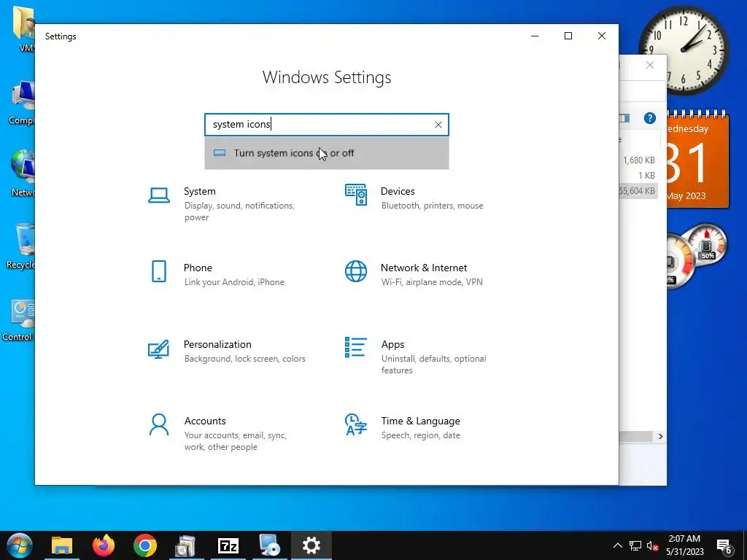The width and height of the screenshot is (747, 560).
Task: Open the System settings category
Action: click(228, 204)
